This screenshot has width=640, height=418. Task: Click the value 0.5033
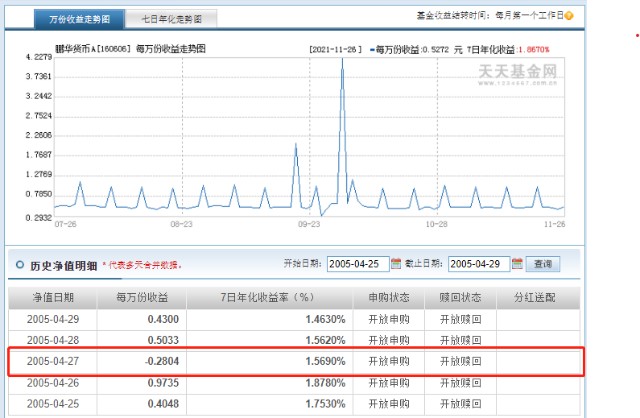click(163, 340)
